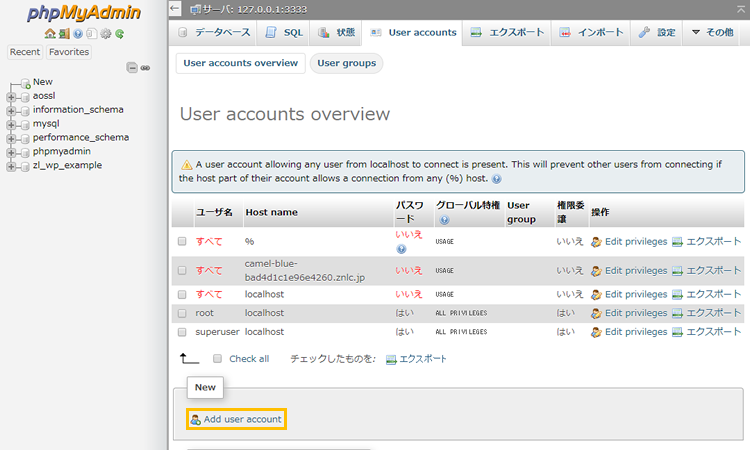
Task: Check the checkbox for the root user
Action: click(182, 313)
